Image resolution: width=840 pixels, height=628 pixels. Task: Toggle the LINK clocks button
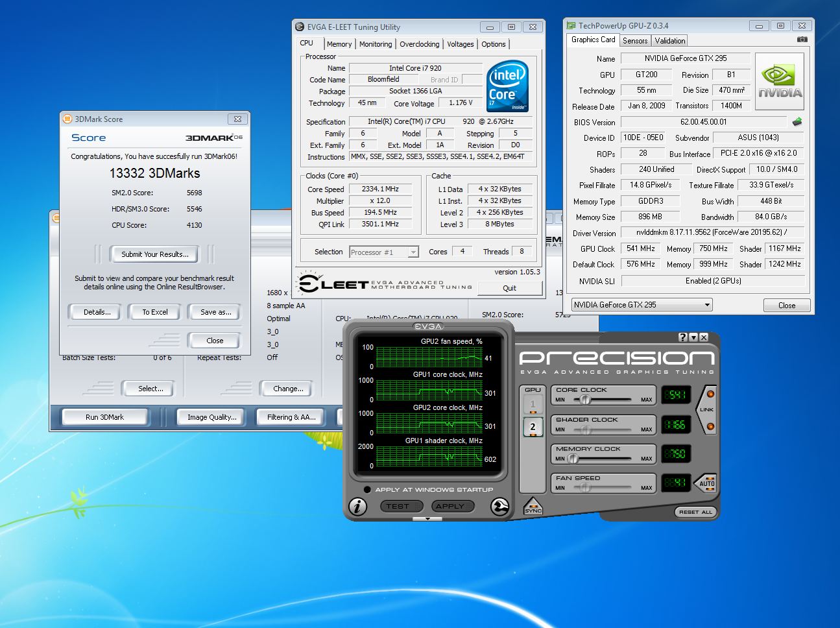point(706,409)
